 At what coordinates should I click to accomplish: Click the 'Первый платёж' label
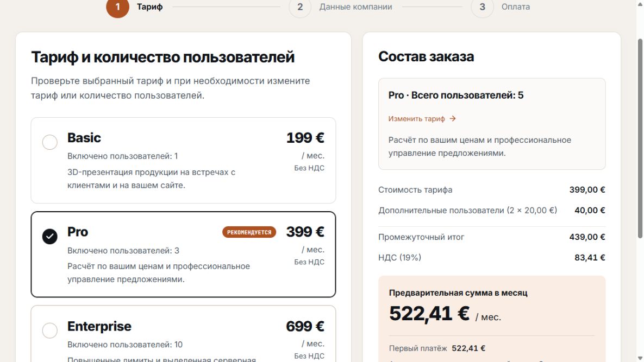(418, 348)
